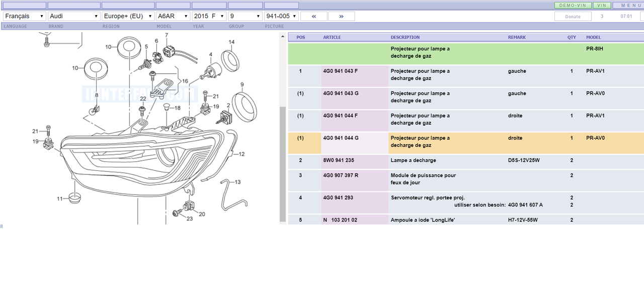The image size is (644, 301).
Task: Select part number 14 cap in diagram
Action: (230, 61)
